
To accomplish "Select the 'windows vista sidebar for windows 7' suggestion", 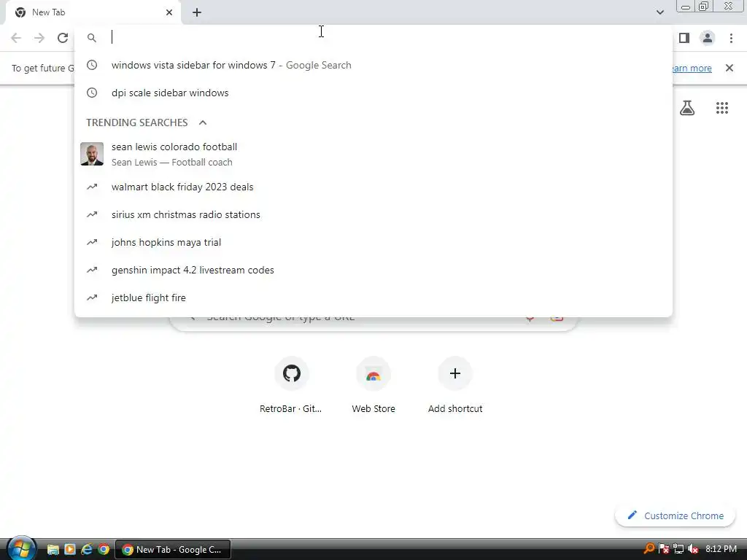I will point(373,65).
